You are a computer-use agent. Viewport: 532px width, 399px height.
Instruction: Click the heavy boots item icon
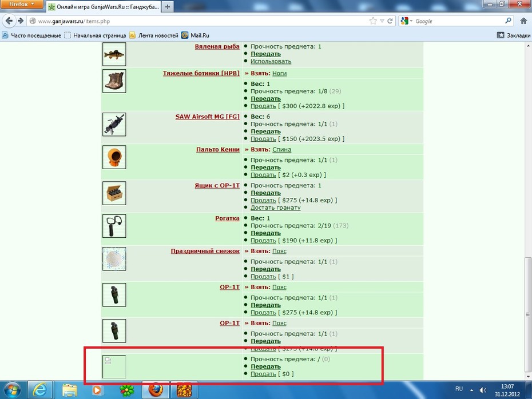(114, 81)
